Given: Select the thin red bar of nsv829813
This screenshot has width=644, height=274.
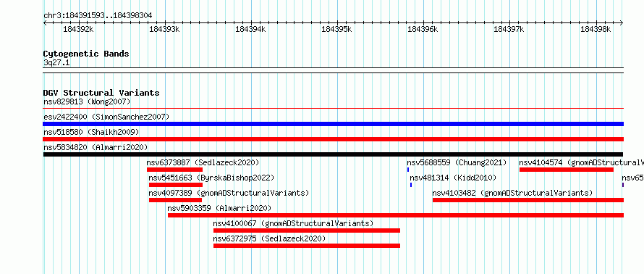Looking at the screenshot, I should point(333,108).
